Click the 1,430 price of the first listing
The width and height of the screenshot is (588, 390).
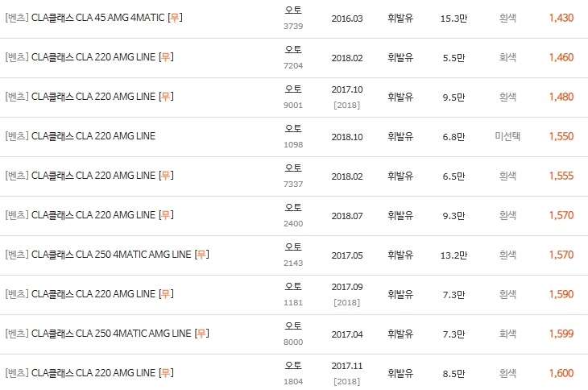pyautogui.click(x=561, y=18)
